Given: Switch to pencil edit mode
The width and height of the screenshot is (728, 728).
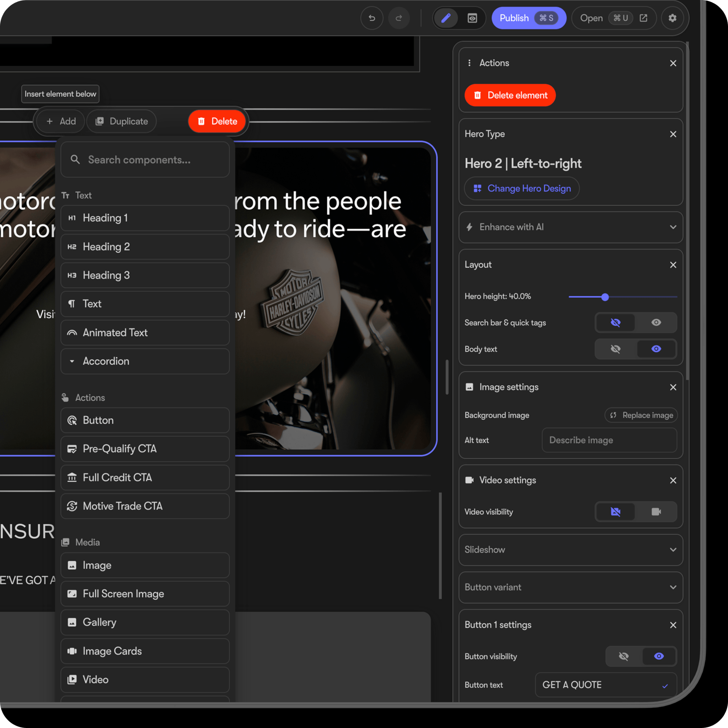Looking at the screenshot, I should pos(446,18).
